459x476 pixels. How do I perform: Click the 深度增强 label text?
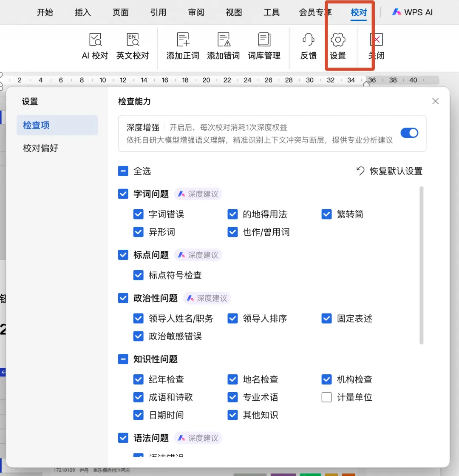click(x=142, y=127)
